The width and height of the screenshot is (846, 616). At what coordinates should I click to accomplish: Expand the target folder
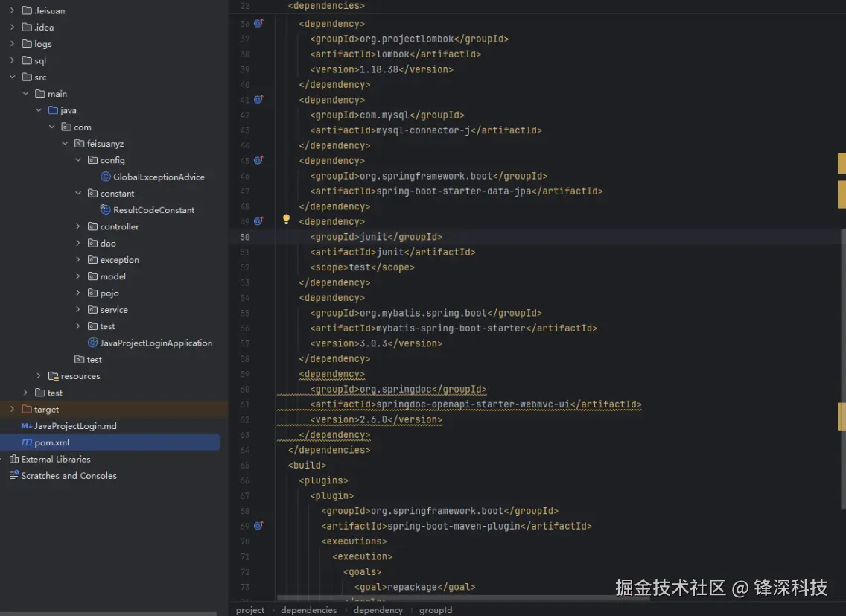(12, 409)
